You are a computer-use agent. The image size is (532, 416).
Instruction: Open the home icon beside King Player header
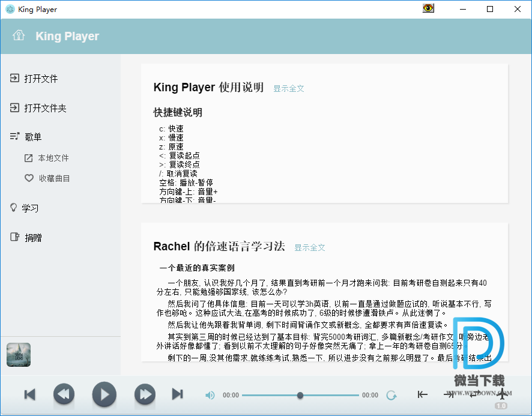[19, 35]
